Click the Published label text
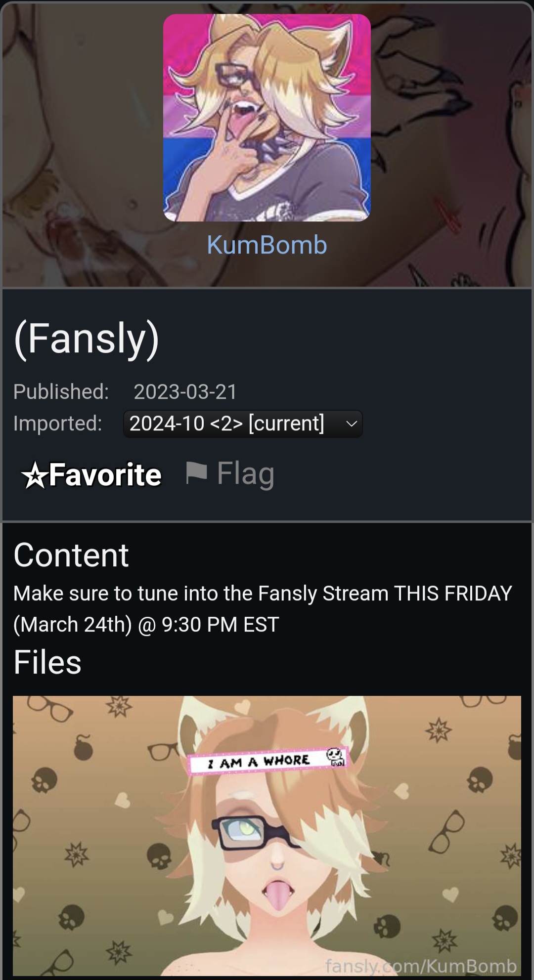Image resolution: width=534 pixels, height=980 pixels. [61, 391]
